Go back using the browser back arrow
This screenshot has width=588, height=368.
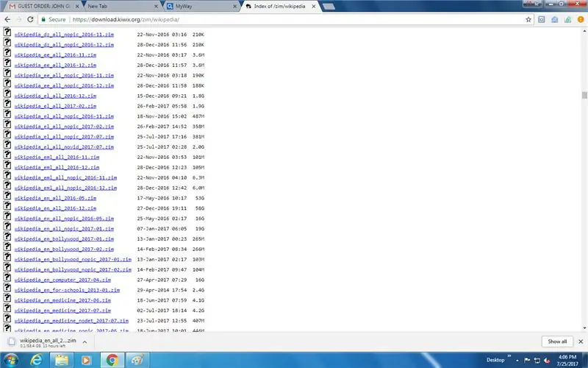pyautogui.click(x=7, y=19)
